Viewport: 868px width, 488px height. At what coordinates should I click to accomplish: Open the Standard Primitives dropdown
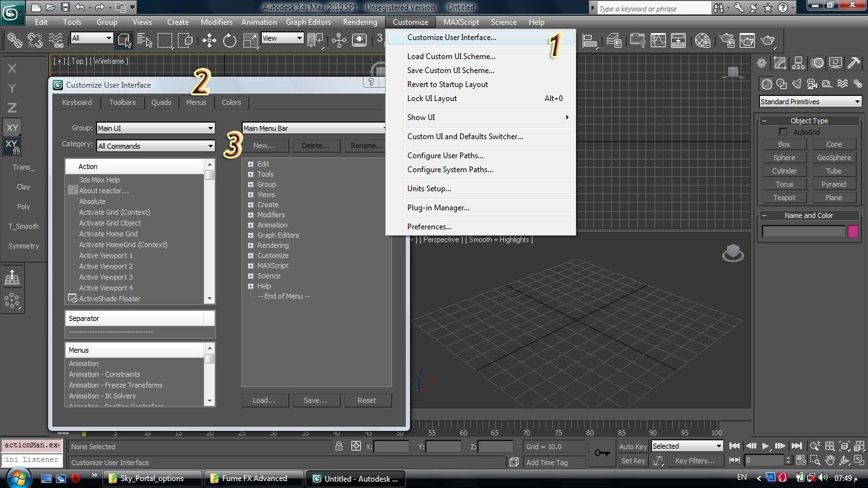coord(810,102)
